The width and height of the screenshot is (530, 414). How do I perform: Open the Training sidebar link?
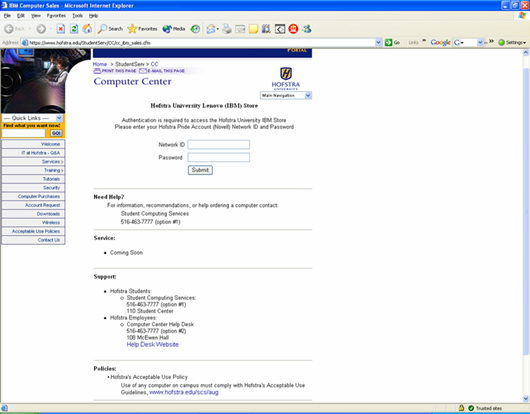(x=33, y=170)
